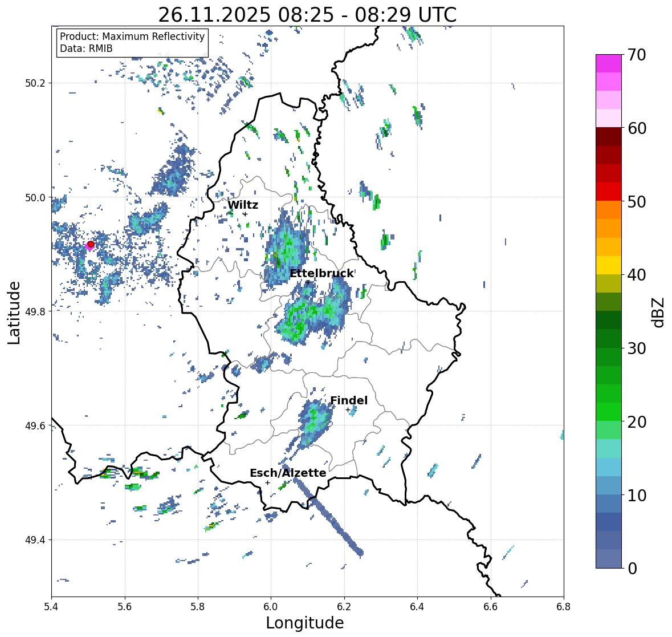Screen dimensions: 672x637
Task: Click the '50' colorbar tick label
Action: coord(637,202)
